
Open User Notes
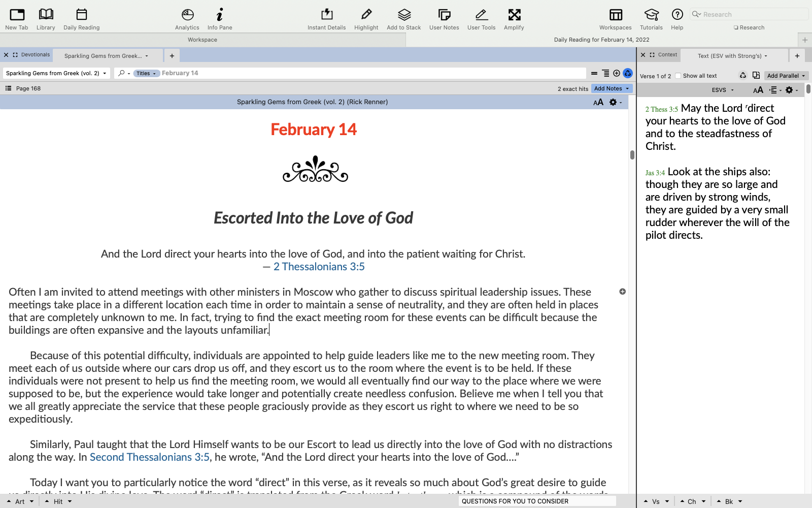(444, 19)
